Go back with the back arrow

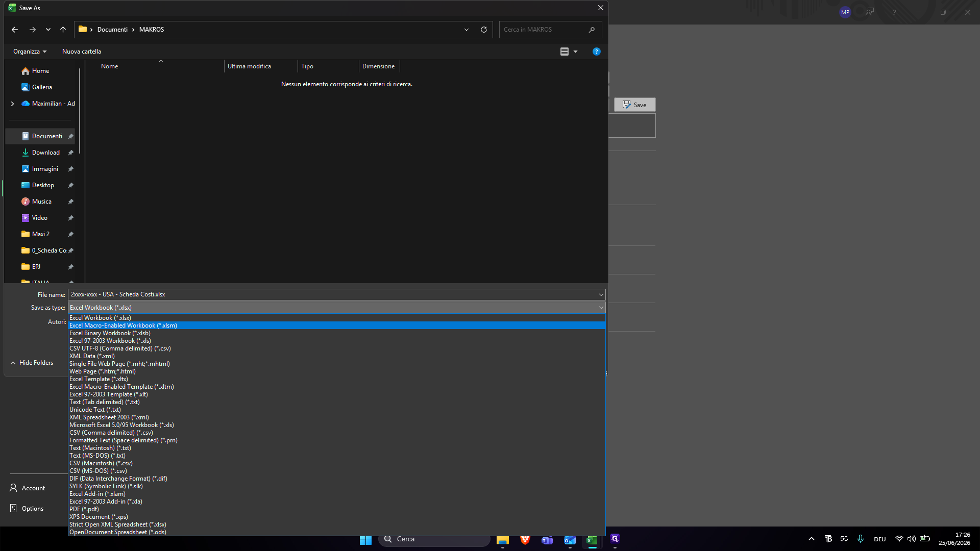(15, 30)
